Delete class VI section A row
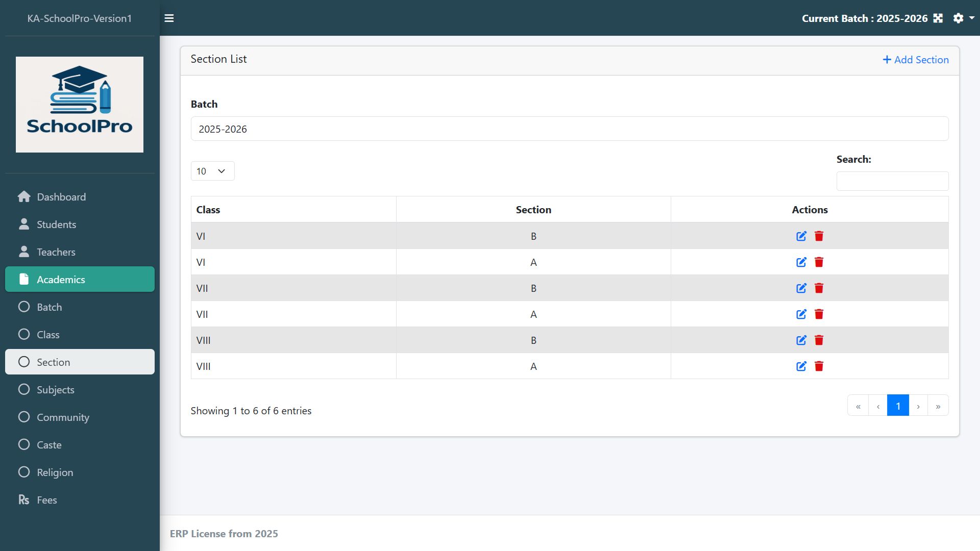980x551 pixels. (819, 262)
